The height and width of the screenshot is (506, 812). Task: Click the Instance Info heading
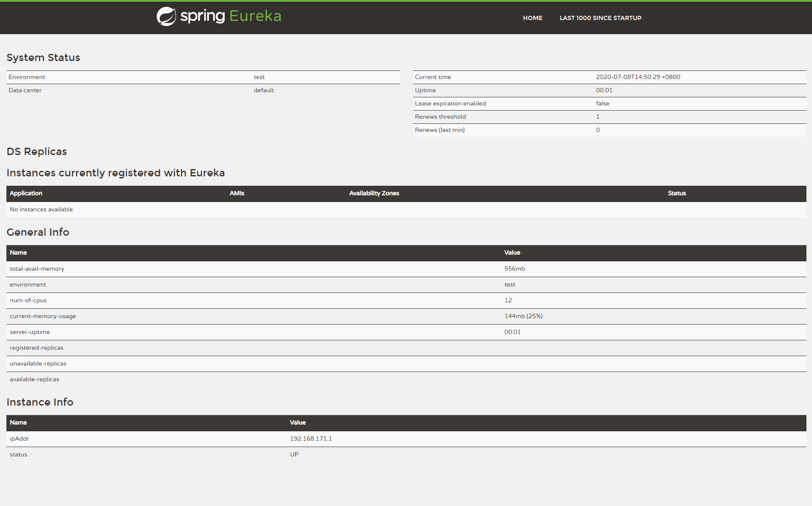tap(40, 402)
